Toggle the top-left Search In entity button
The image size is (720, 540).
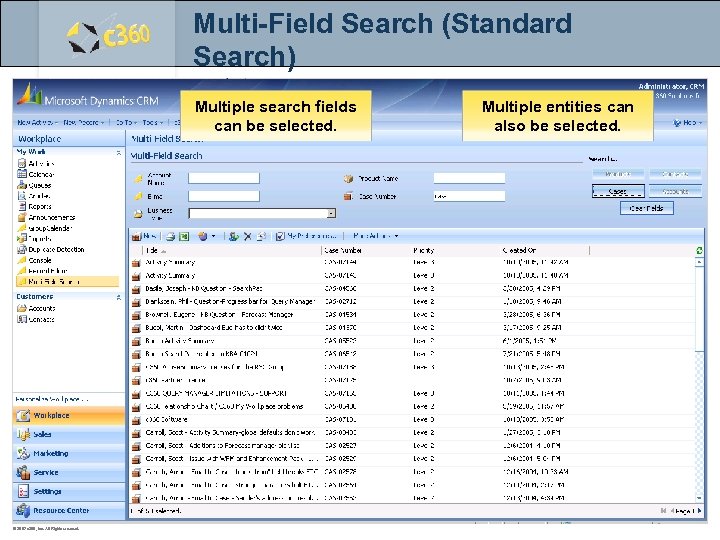point(618,174)
